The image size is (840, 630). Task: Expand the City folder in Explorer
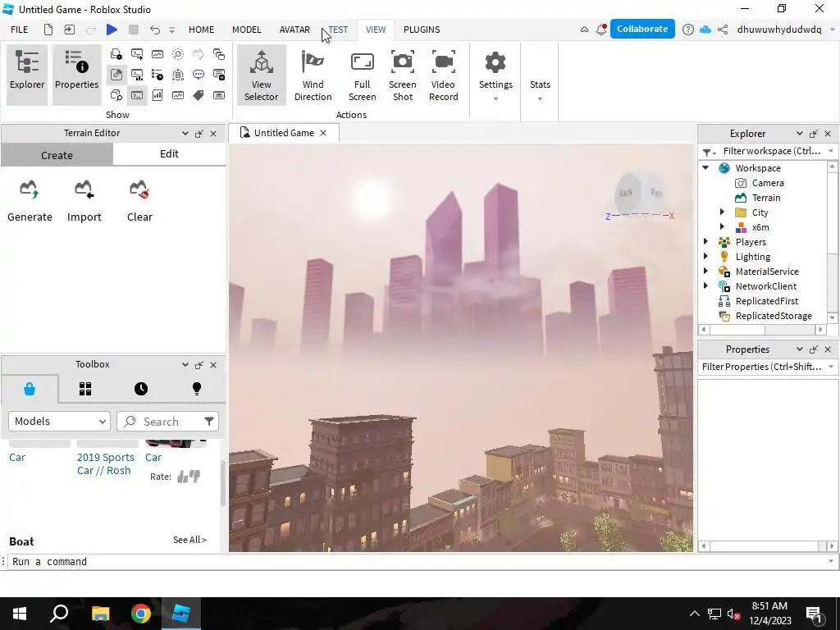tap(722, 212)
